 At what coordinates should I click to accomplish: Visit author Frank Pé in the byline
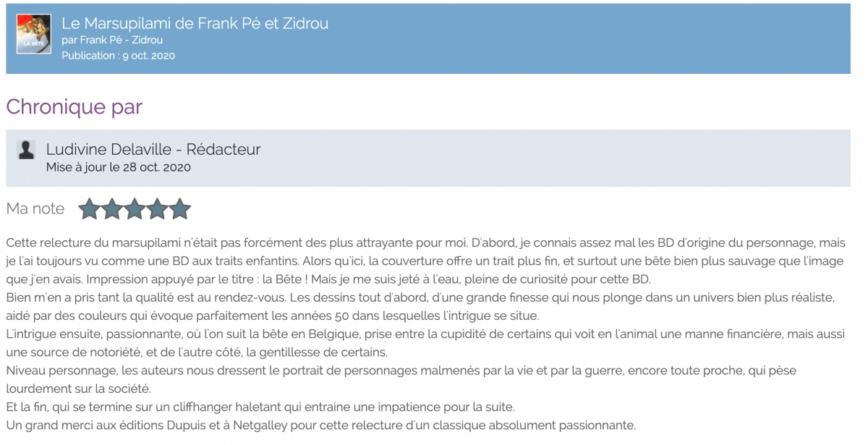pos(98,40)
